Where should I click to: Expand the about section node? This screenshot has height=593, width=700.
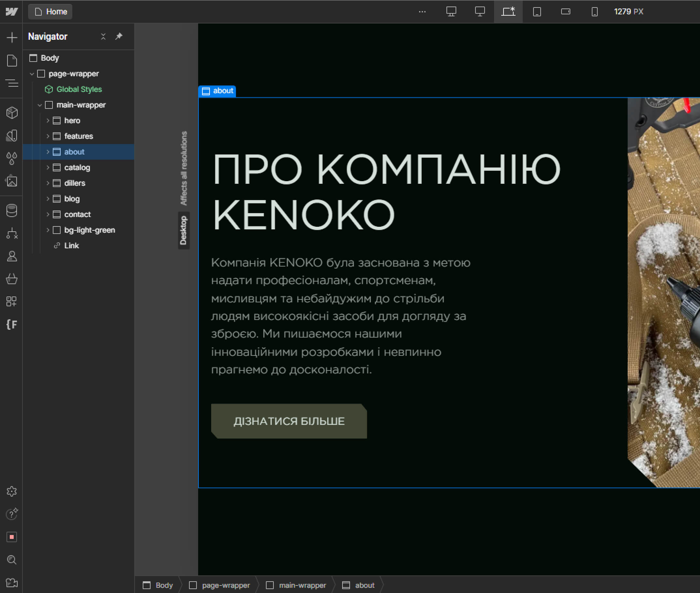click(48, 152)
